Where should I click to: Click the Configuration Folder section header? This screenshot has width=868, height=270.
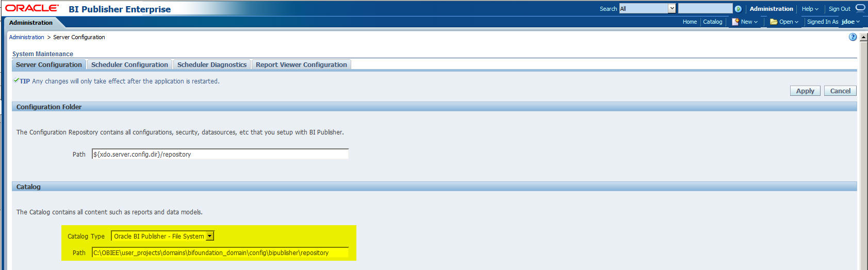434,107
